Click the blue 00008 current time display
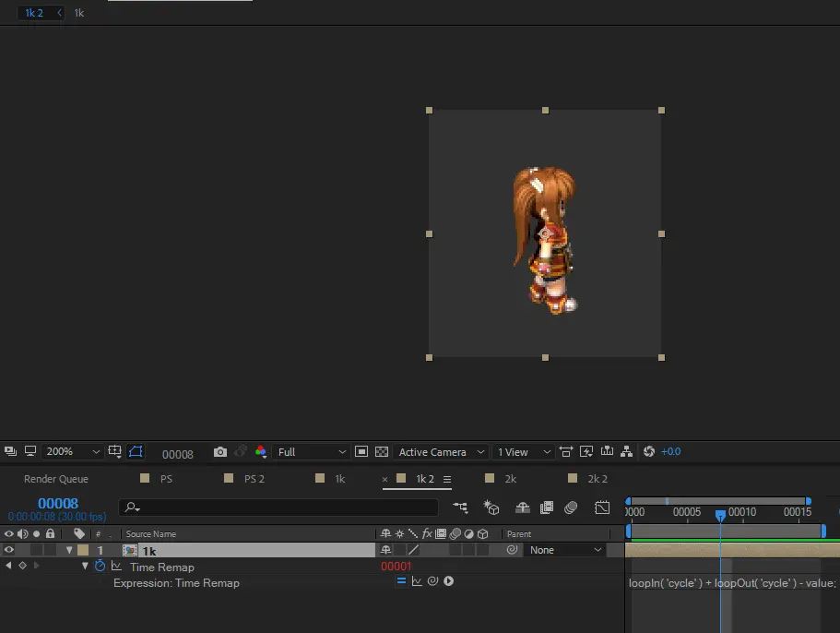Viewport: 840px width, 633px height. click(x=58, y=503)
